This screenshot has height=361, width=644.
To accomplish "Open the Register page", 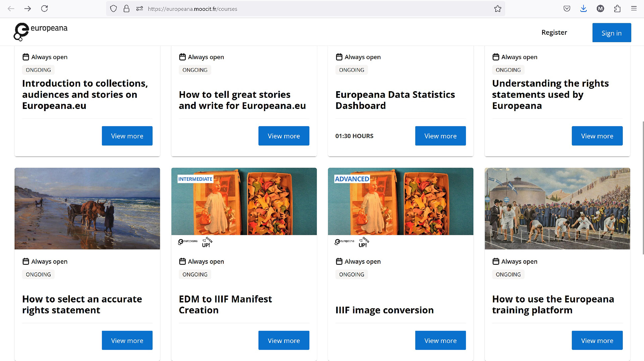I will [x=554, y=33].
